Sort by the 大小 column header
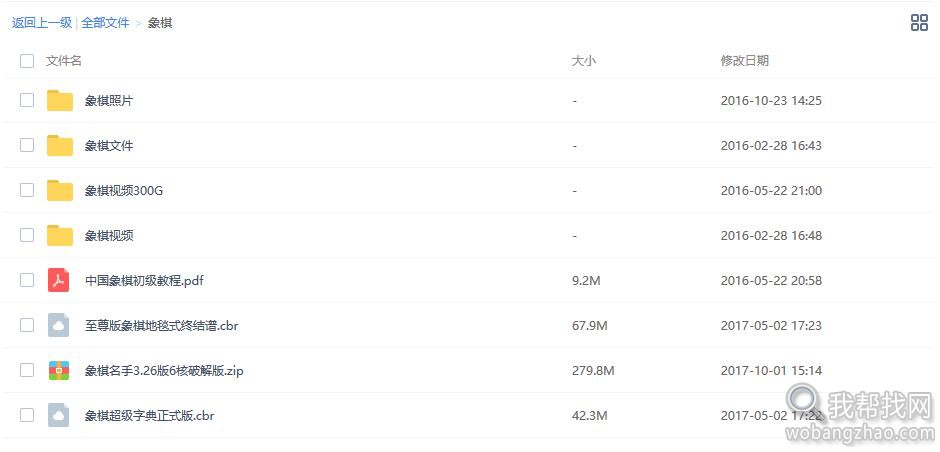Image resolution: width=940 pixels, height=452 pixels. pyautogui.click(x=584, y=61)
